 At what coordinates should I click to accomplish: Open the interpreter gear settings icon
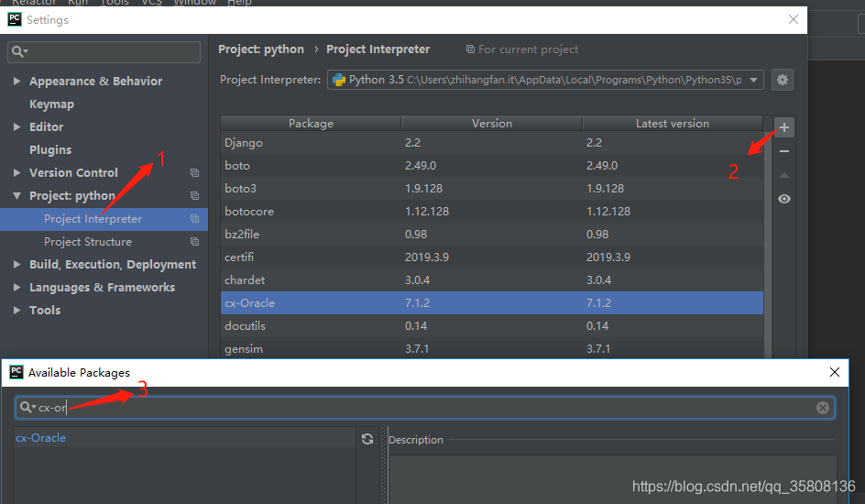(x=783, y=80)
